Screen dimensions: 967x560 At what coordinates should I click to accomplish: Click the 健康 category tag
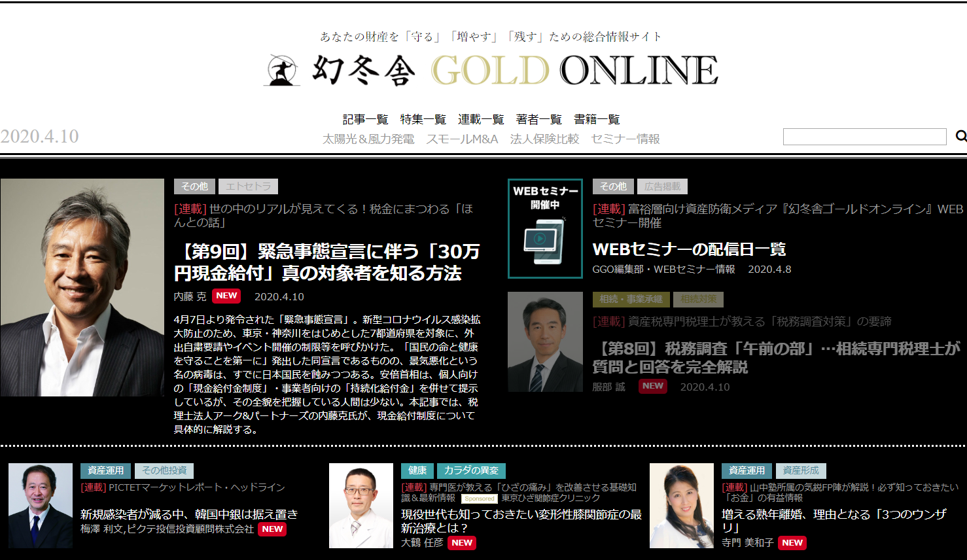tap(417, 470)
